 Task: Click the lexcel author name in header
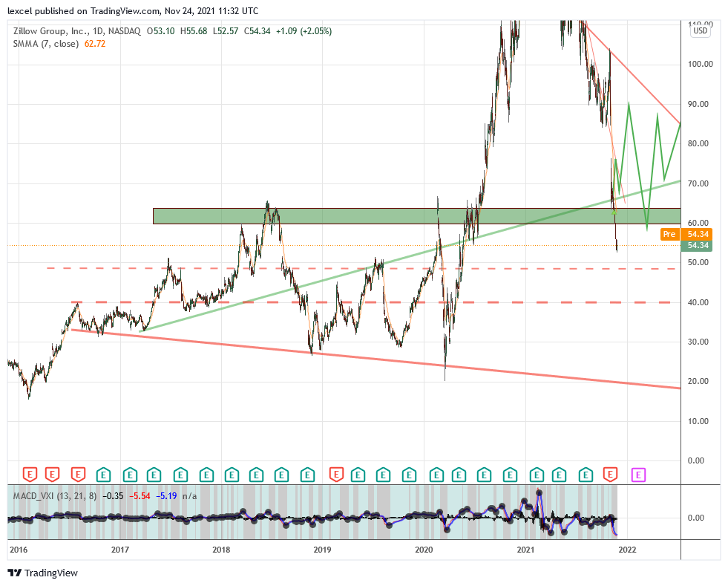tap(21, 10)
